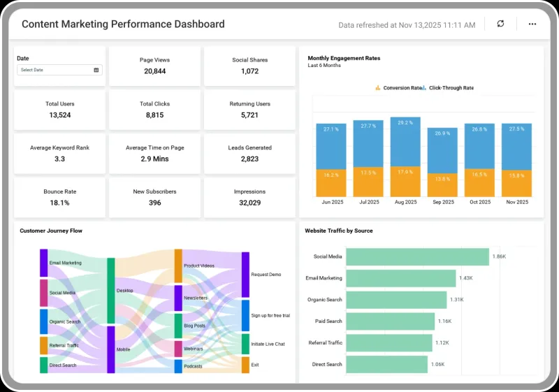Click the Exit node in journey flow
The height and width of the screenshot is (392, 559).
click(x=246, y=365)
